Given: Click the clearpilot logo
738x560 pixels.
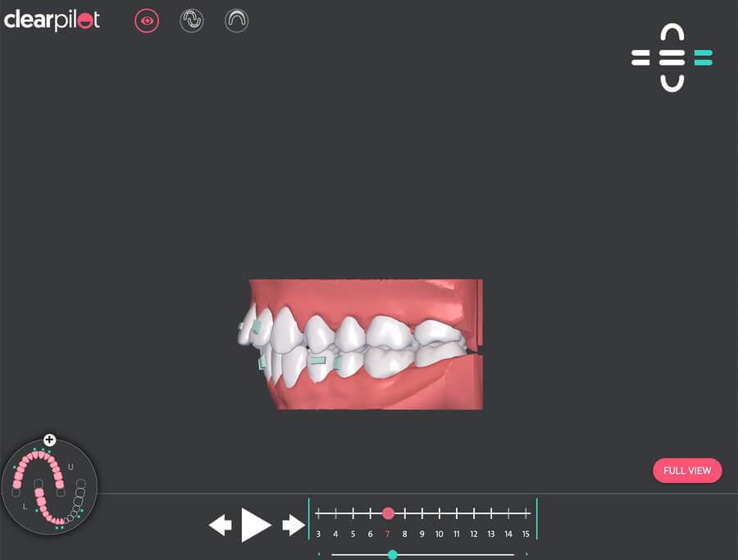Looking at the screenshot, I should coord(52,20).
